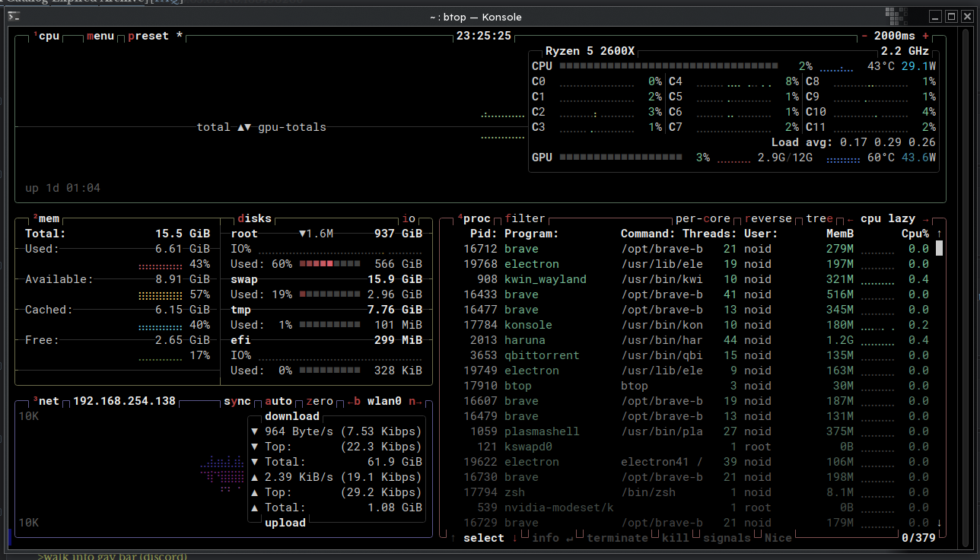Viewport: 980px width, 560px height.
Task: Click the 'Pid:' column header
Action: [484, 234]
